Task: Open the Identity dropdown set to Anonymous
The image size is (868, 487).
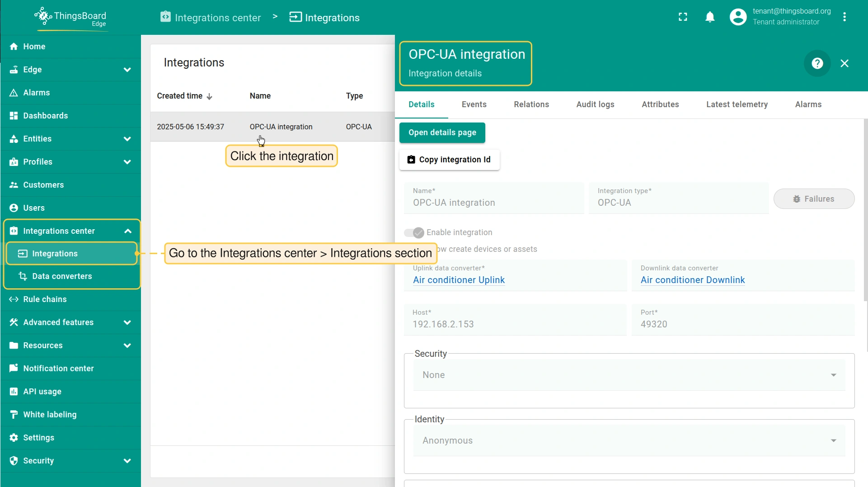Action: [629, 440]
